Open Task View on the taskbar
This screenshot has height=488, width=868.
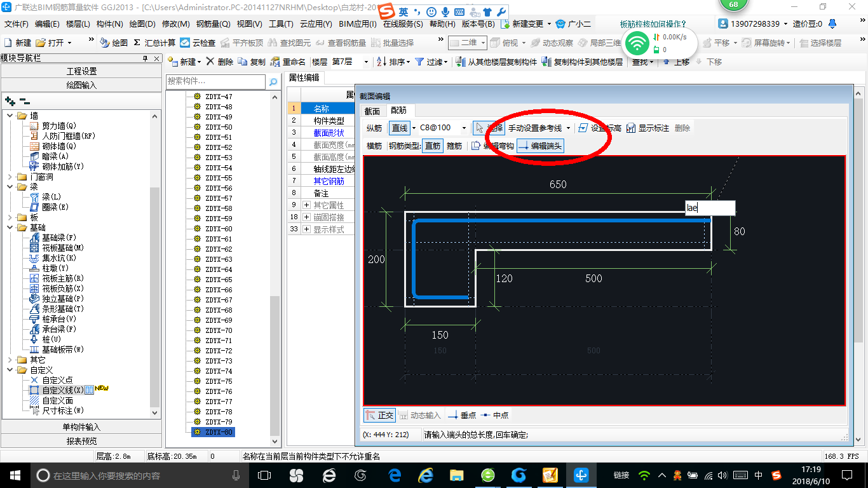(x=264, y=475)
